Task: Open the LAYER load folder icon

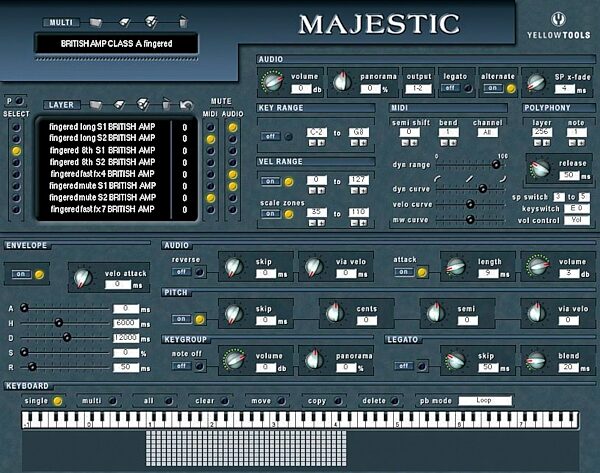Action: click(x=96, y=104)
